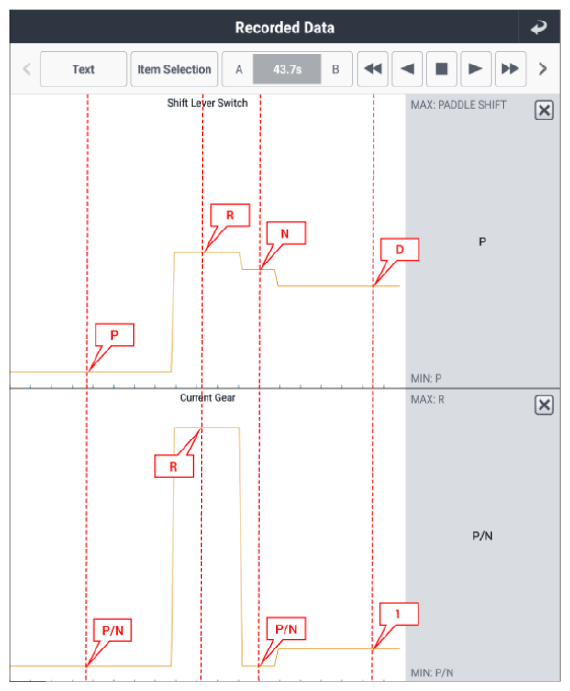Click current value P in Shift Lever panel
570x691 pixels.
(x=482, y=241)
